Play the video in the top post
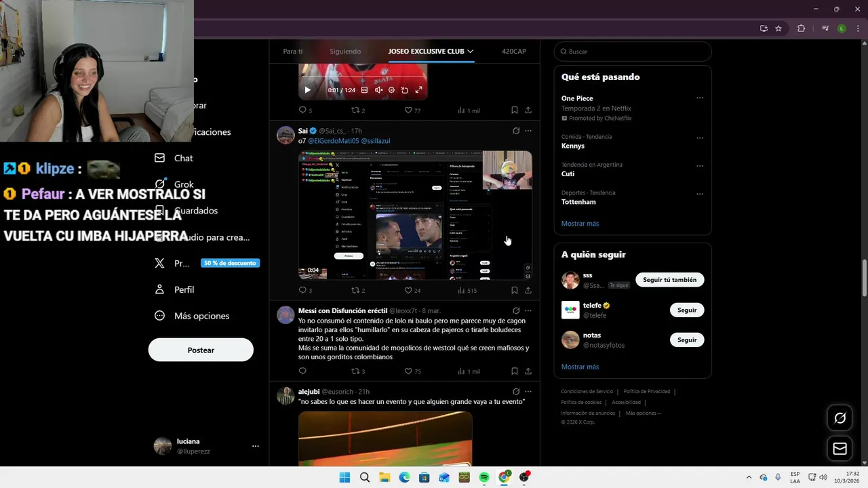Image resolution: width=868 pixels, height=488 pixels. click(x=307, y=90)
